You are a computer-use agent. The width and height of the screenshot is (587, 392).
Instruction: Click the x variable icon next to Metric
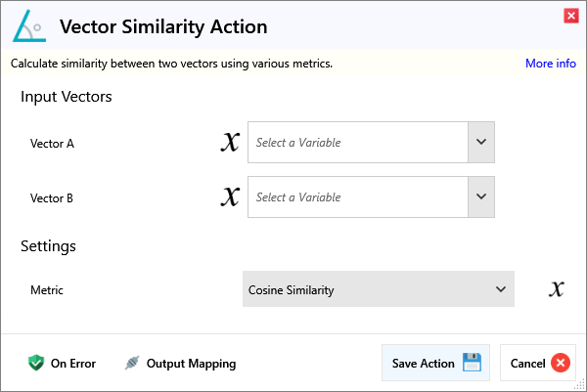557,289
